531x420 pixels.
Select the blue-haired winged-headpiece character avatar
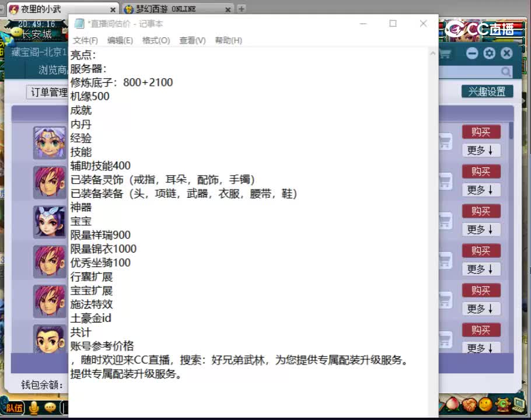(50, 222)
